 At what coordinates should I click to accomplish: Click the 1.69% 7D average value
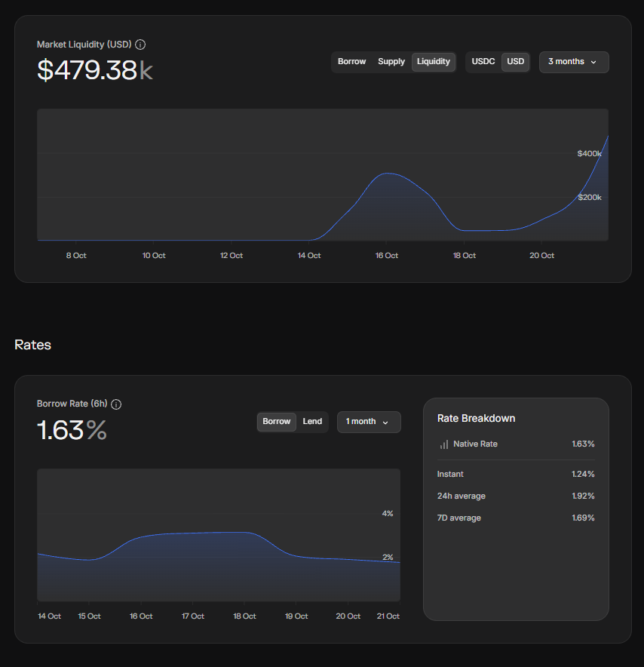tap(583, 518)
